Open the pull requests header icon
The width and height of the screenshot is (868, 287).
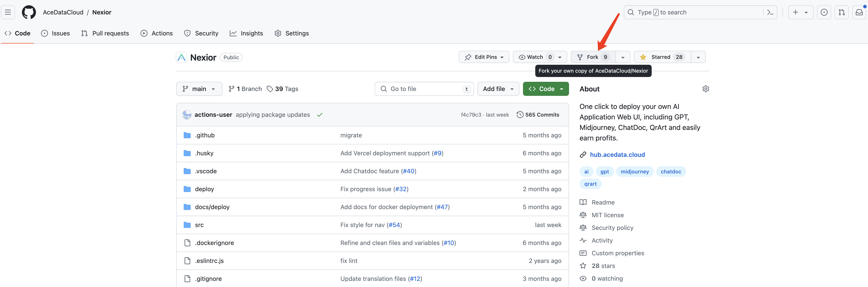click(841, 12)
